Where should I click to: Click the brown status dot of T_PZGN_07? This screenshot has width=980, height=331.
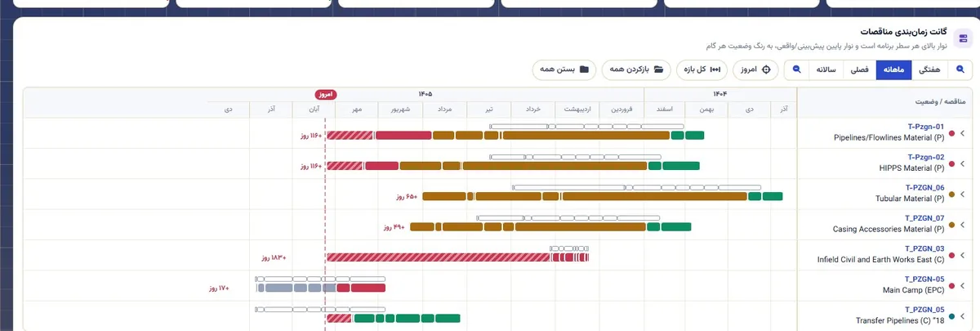tap(951, 224)
